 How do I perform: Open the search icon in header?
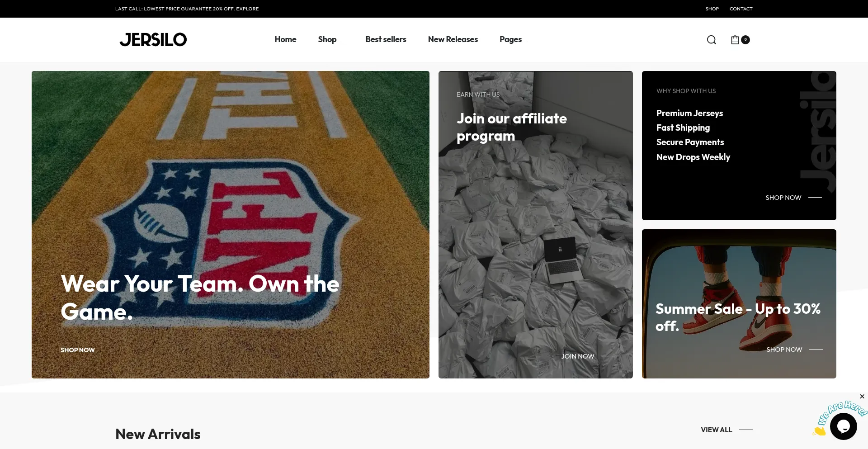click(x=712, y=40)
